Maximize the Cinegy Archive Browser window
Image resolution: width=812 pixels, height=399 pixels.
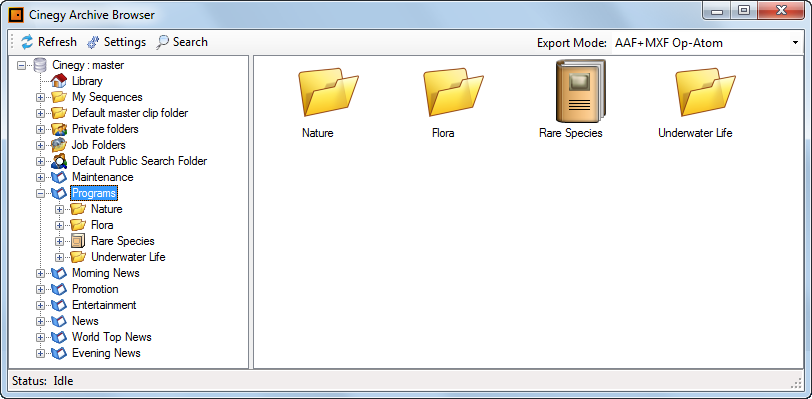click(x=744, y=11)
